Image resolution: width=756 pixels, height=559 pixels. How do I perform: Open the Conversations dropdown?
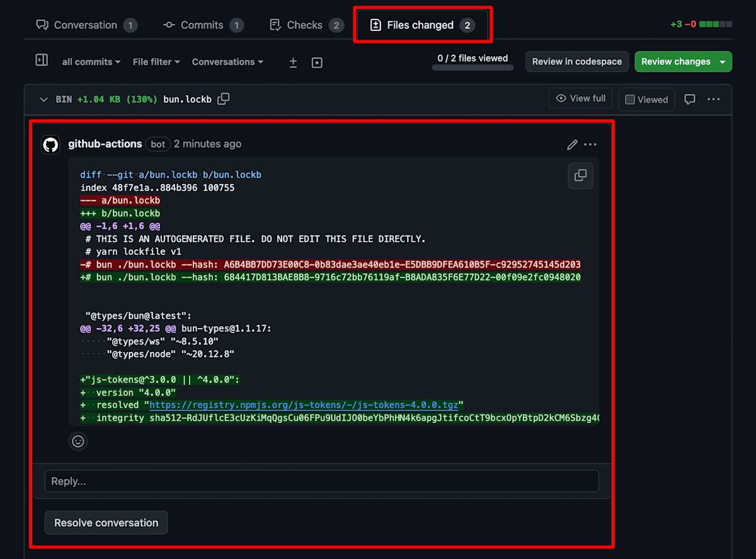click(227, 62)
